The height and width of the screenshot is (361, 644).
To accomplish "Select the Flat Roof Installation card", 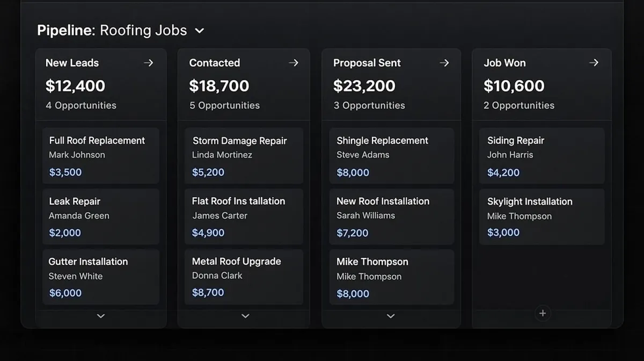I will pos(244,216).
